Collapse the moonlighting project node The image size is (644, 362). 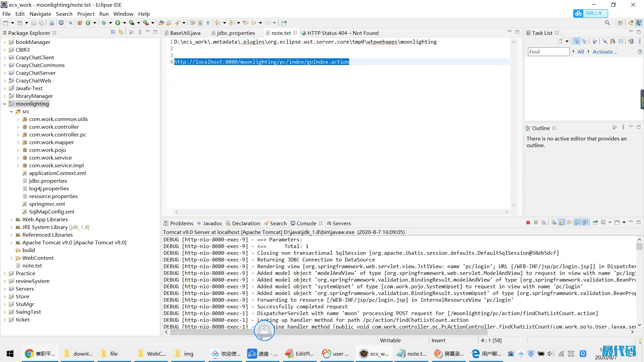[5, 104]
